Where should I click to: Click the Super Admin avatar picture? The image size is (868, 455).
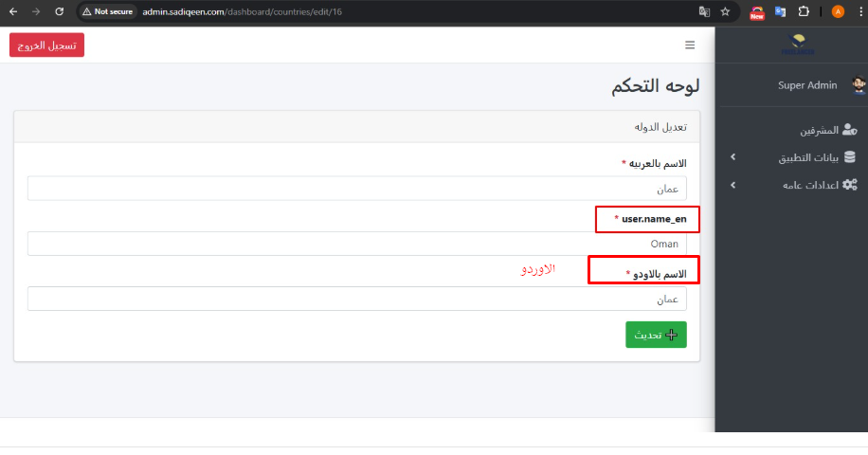pos(858,85)
